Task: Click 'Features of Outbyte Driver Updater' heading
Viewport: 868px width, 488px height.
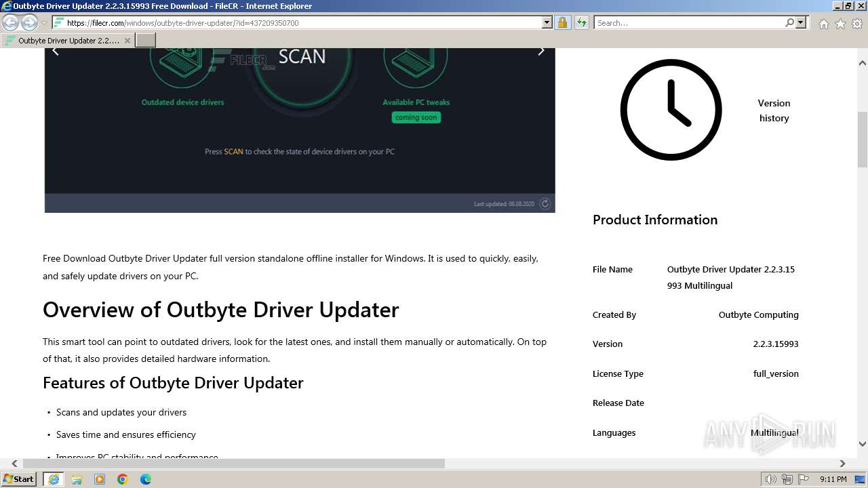Action: (173, 383)
